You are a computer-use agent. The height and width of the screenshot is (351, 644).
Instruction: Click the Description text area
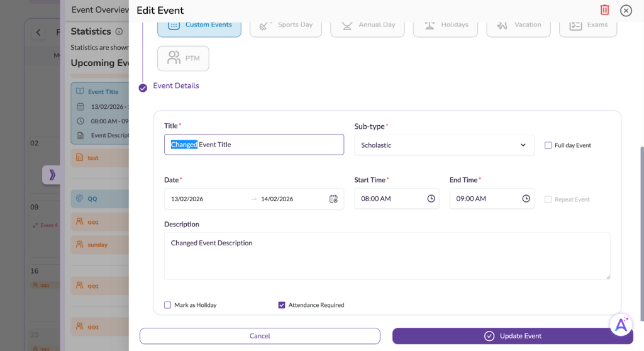click(x=386, y=255)
